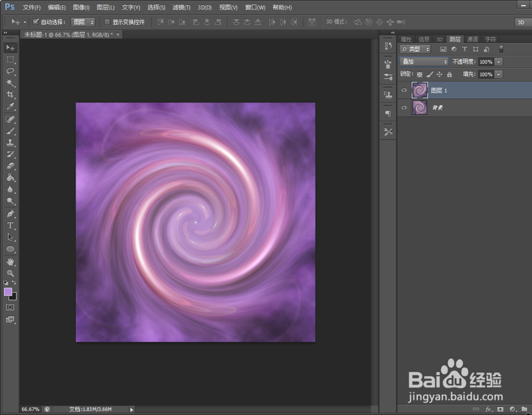Select the Eraser tool
The width and height of the screenshot is (532, 415).
tap(11, 166)
